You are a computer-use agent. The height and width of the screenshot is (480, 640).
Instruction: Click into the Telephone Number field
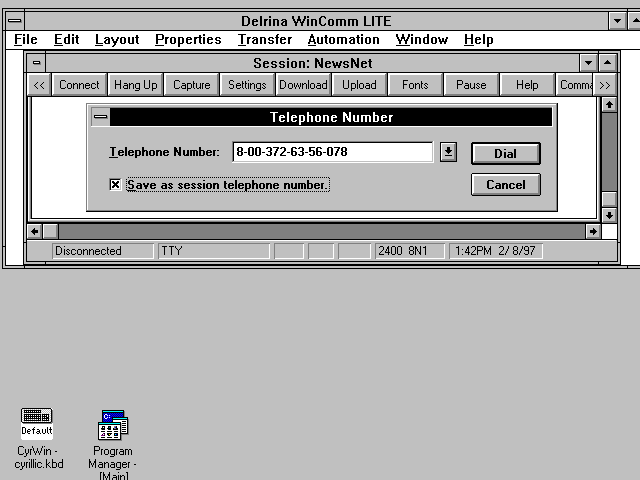click(333, 152)
